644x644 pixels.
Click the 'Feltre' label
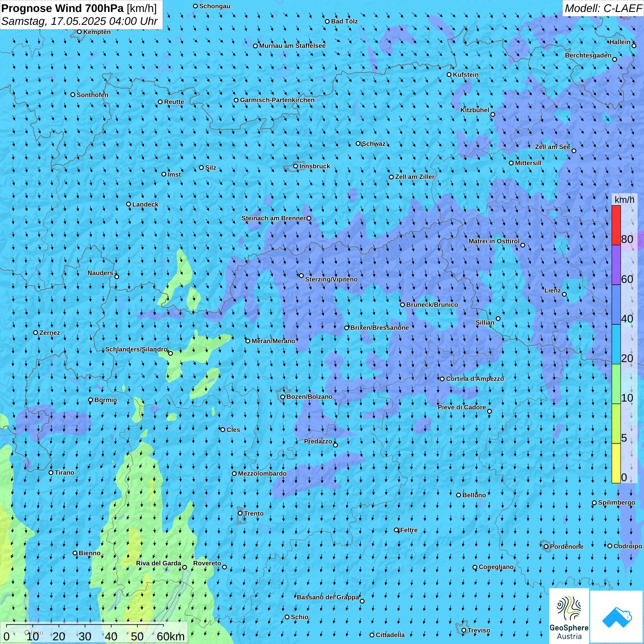[x=409, y=530]
